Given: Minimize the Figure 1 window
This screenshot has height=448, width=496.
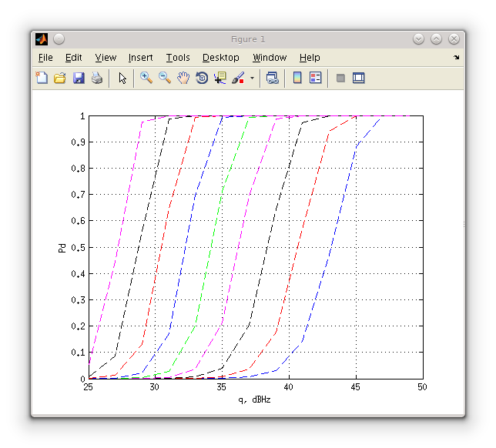Looking at the screenshot, I should coord(418,39).
